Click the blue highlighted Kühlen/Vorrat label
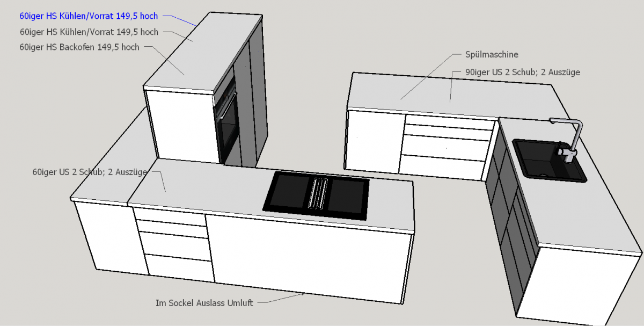The width and height of the screenshot is (644, 326). point(89,17)
